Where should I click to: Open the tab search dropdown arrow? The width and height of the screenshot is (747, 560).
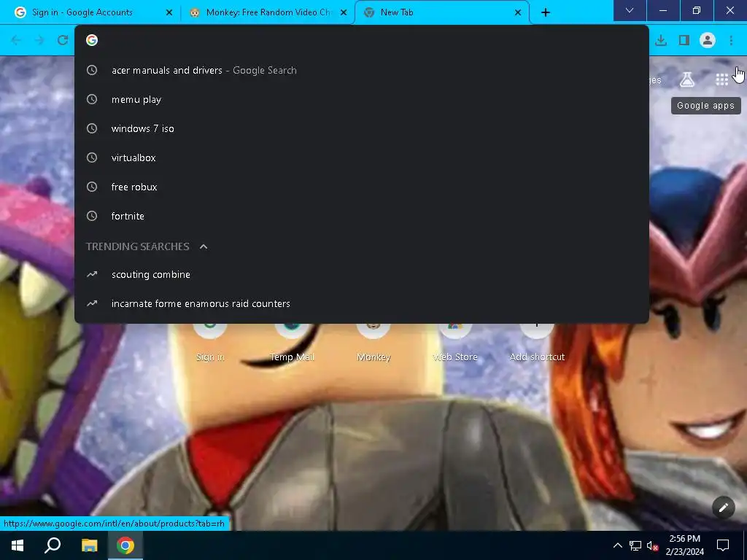coord(630,10)
